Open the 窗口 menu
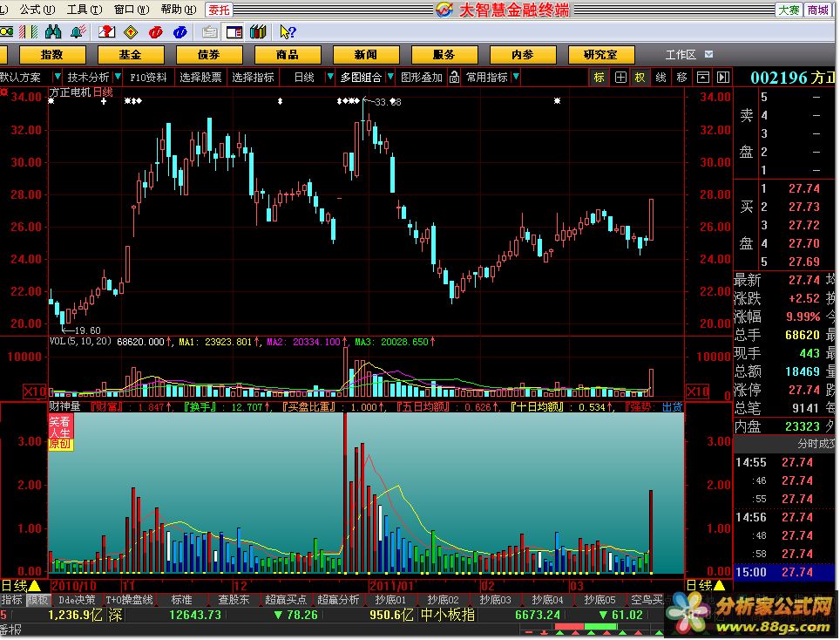The image size is (840, 640). pos(132,9)
